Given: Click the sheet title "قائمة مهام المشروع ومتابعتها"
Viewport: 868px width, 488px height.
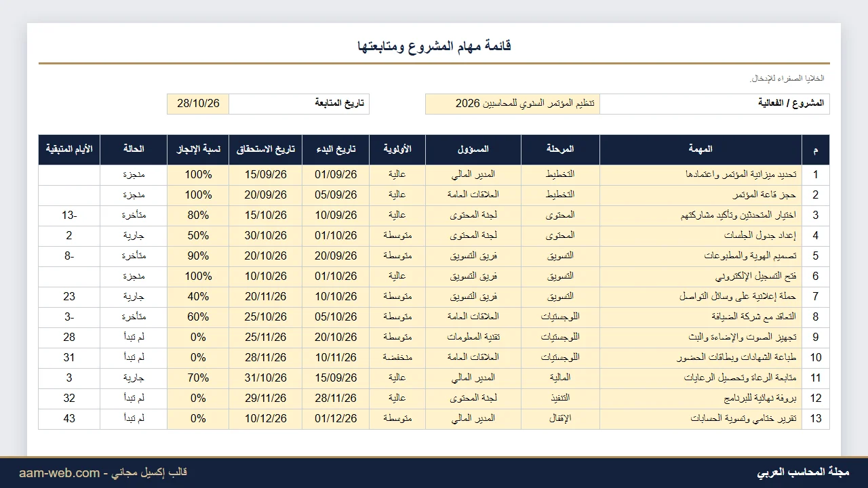Looking at the screenshot, I should 434,46.
